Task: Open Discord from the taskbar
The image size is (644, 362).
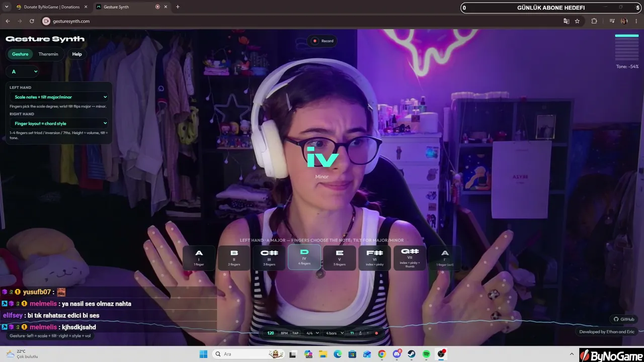Action: click(x=397, y=354)
